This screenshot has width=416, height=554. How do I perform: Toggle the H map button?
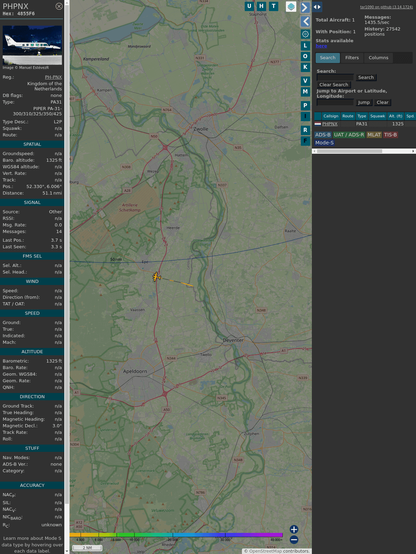(261, 6)
